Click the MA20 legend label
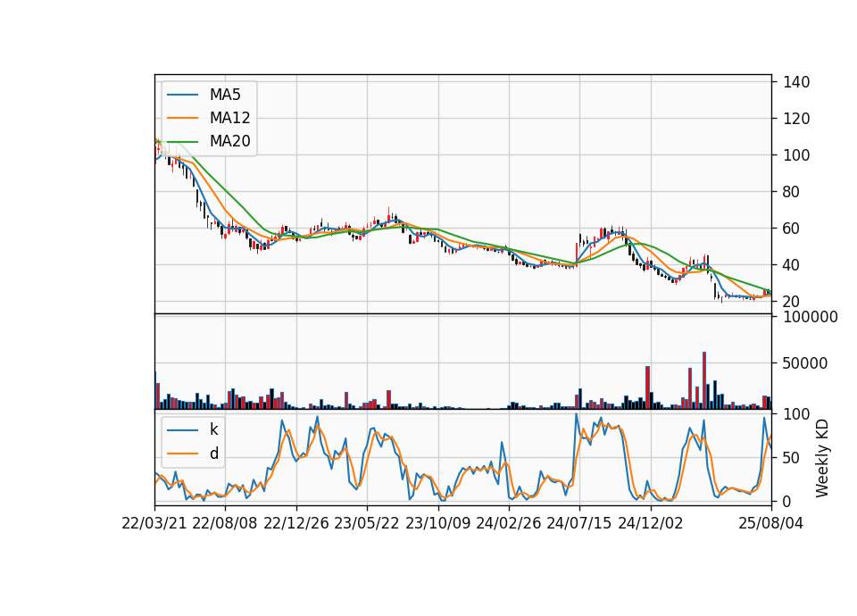857x616 pixels. click(229, 141)
